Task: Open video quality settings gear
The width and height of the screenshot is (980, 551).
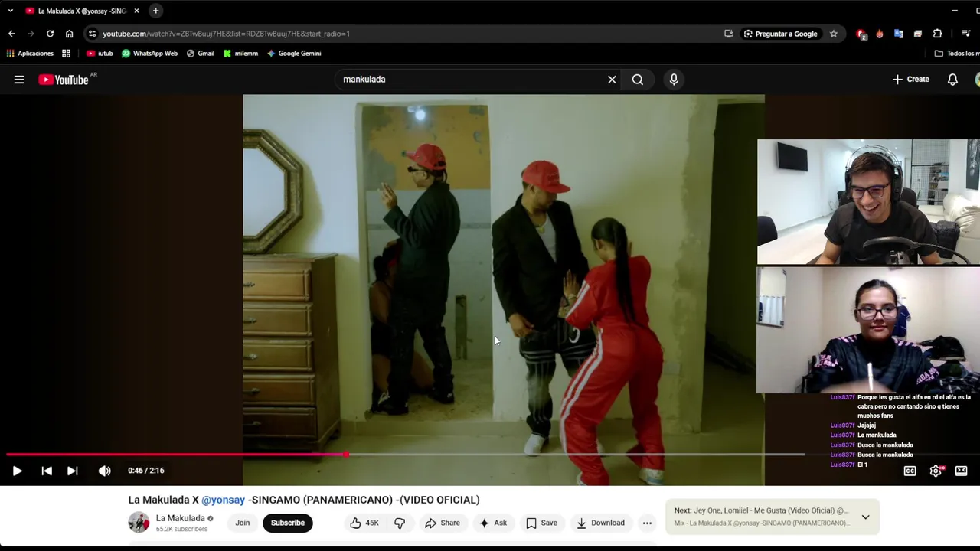Action: pyautogui.click(x=936, y=471)
